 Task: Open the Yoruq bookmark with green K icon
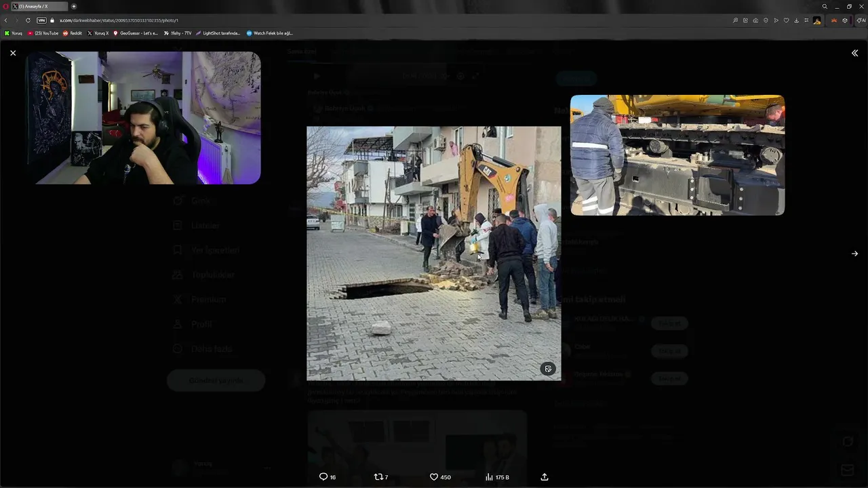[x=14, y=33]
